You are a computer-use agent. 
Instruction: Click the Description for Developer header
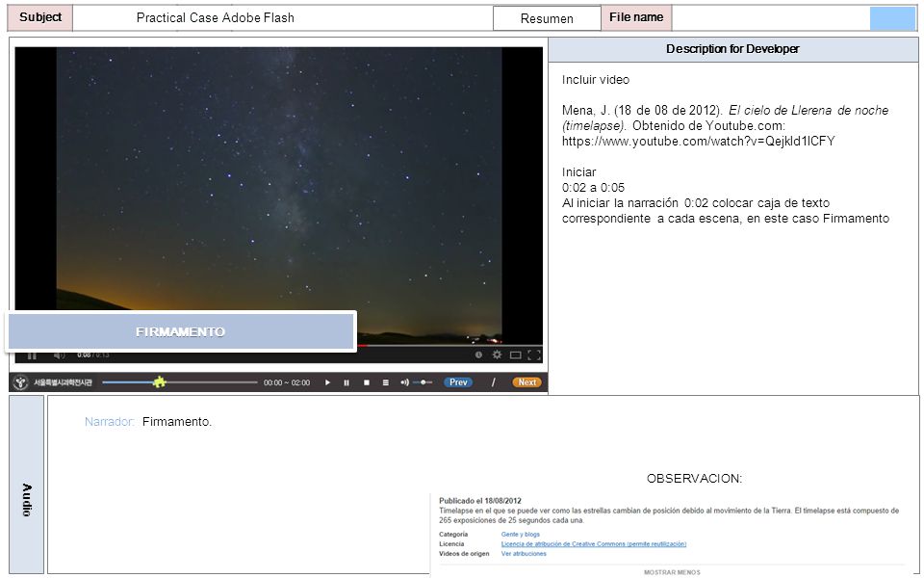coord(732,49)
